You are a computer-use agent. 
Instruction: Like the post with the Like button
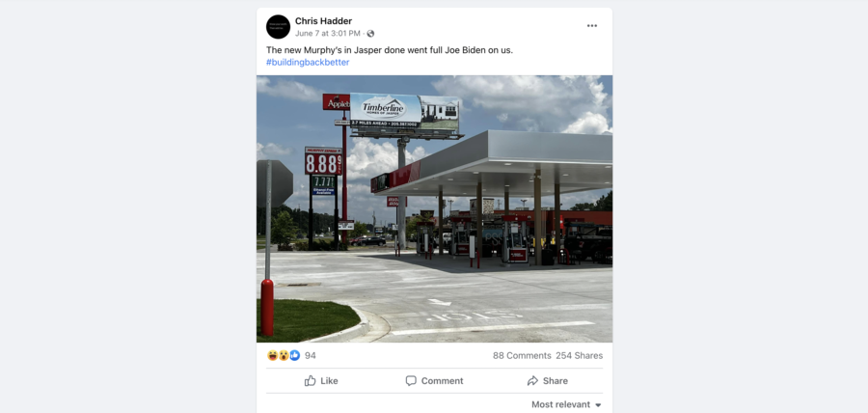321,381
